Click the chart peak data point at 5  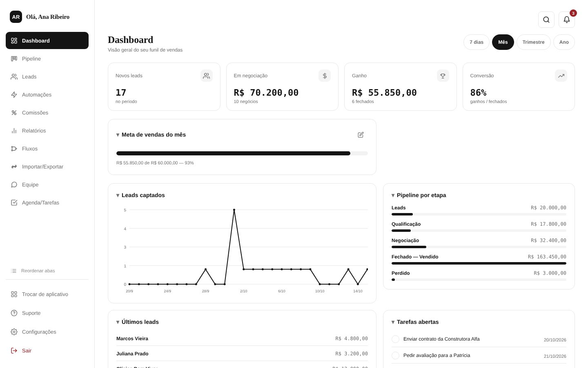(x=234, y=210)
